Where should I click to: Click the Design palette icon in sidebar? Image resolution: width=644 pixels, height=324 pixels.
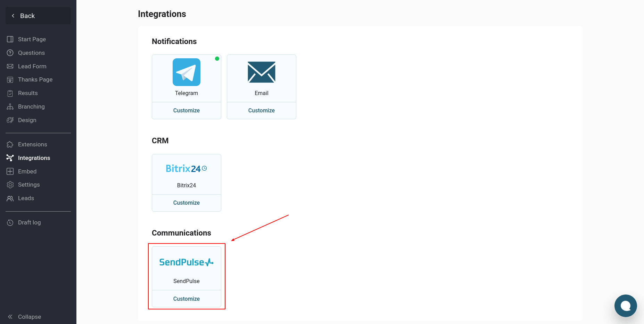[x=10, y=120]
